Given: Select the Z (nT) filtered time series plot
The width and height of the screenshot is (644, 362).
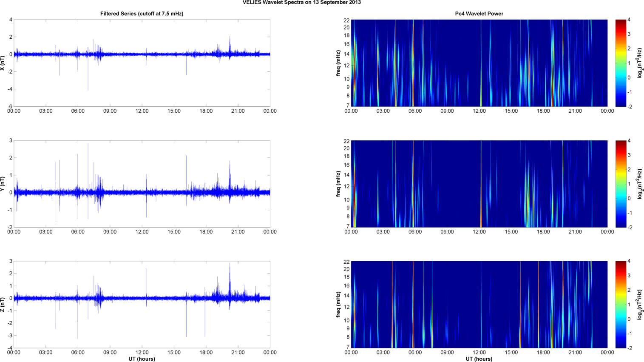Looking at the screenshot, I should (x=142, y=305).
